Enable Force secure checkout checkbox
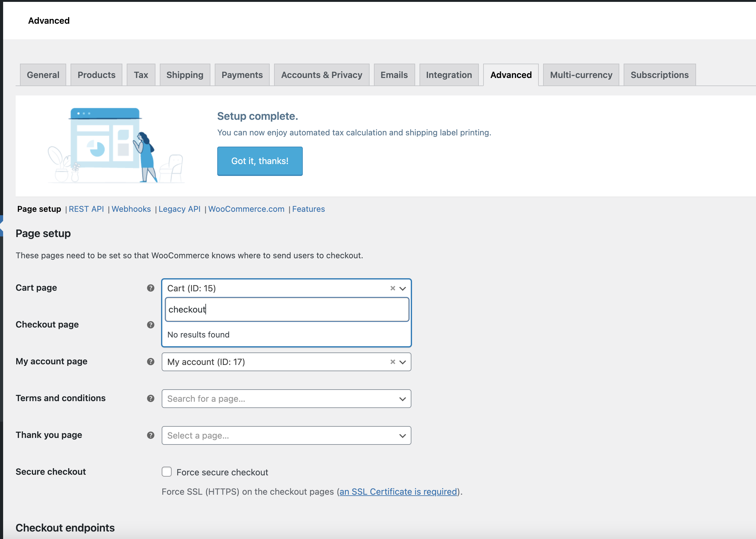 [x=167, y=471]
